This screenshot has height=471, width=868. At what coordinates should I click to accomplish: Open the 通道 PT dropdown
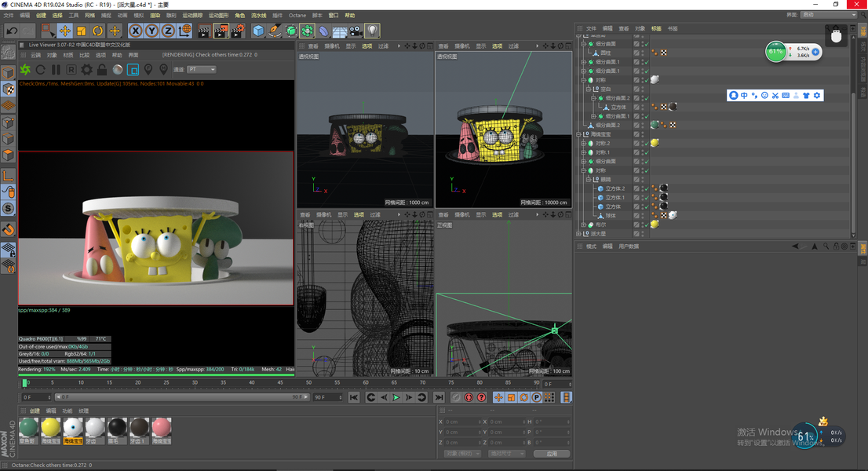coord(202,70)
